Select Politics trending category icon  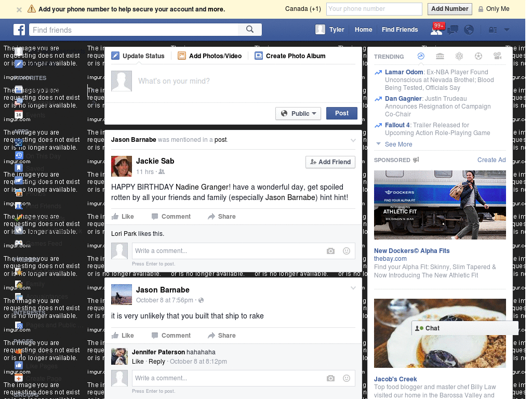coord(440,56)
